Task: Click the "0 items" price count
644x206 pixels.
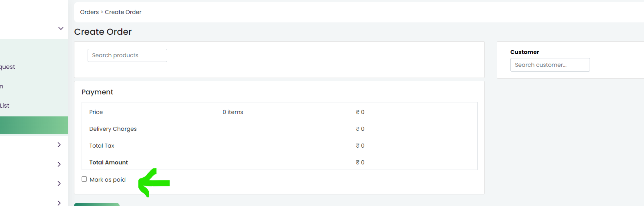Action: pyautogui.click(x=233, y=112)
